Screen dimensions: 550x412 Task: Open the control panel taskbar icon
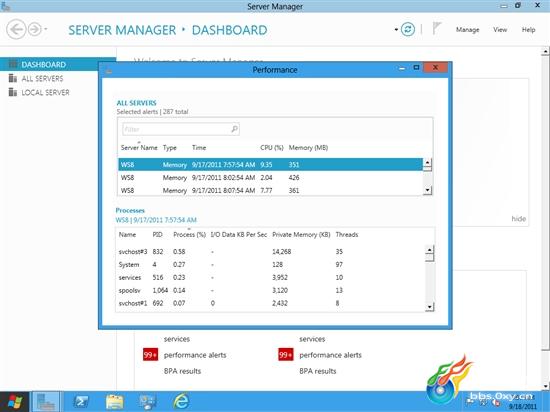tap(148, 402)
